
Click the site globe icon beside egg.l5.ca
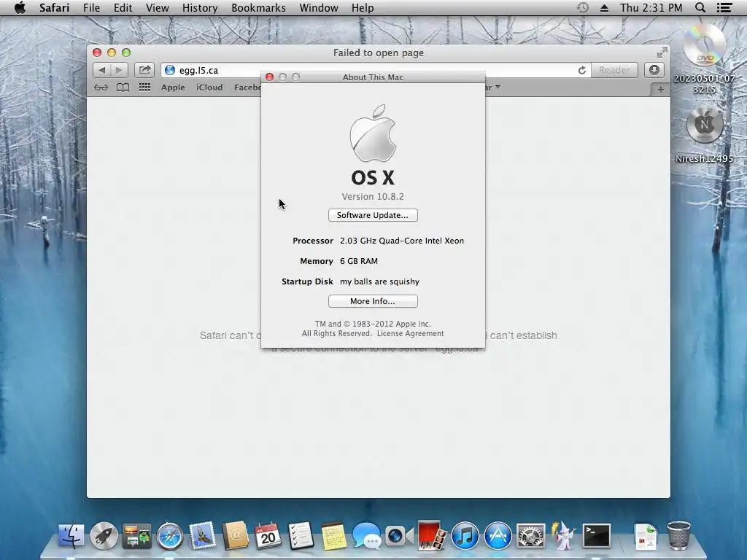(x=169, y=70)
